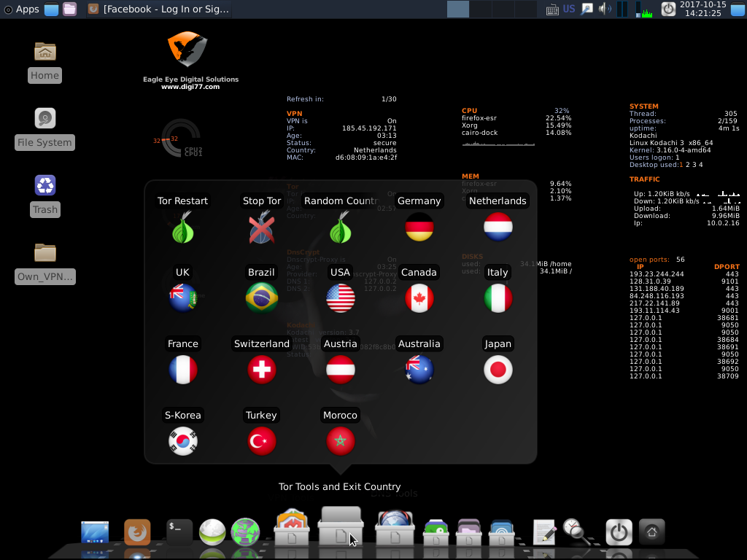Launch the text editor notepad dock icon
The width and height of the screenshot is (747, 560).
tap(544, 532)
